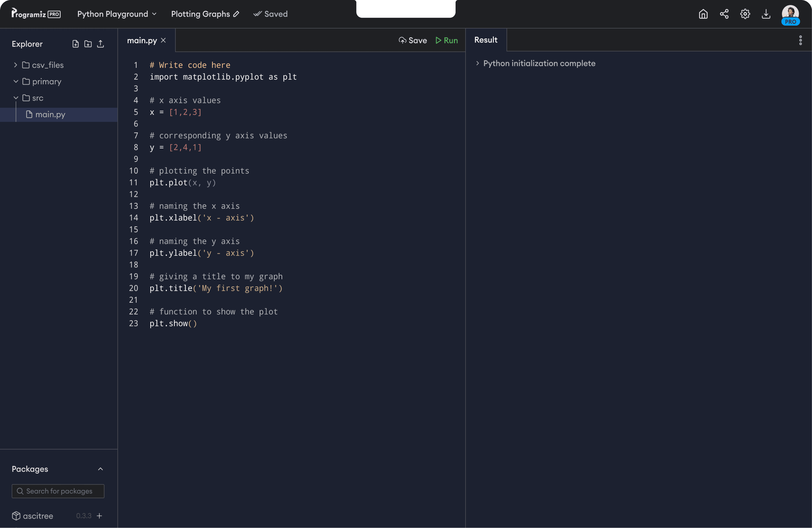This screenshot has width=812, height=528.
Task: Click the Search for packages field
Action: pos(58,491)
